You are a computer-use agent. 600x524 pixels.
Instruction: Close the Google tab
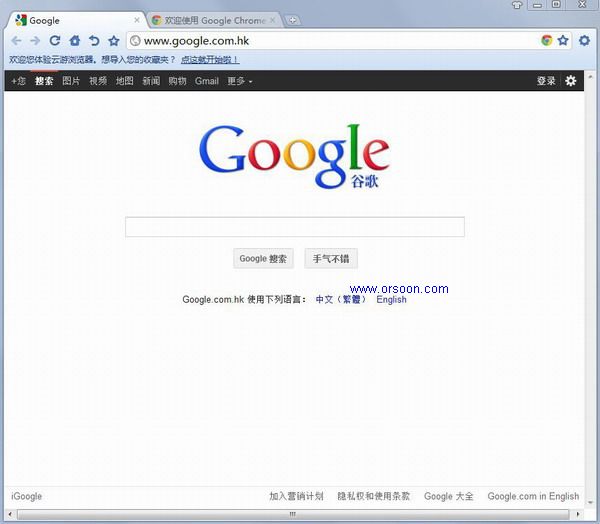[137, 20]
